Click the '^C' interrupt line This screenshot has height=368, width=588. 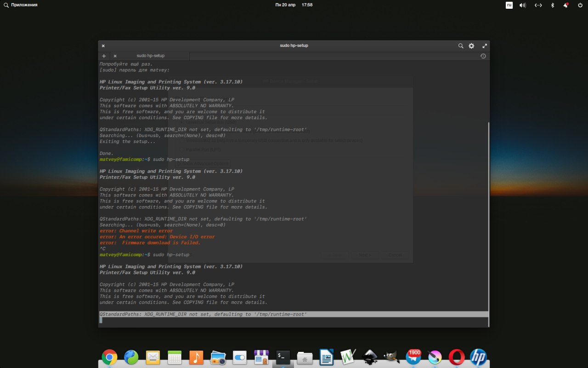[102, 249]
